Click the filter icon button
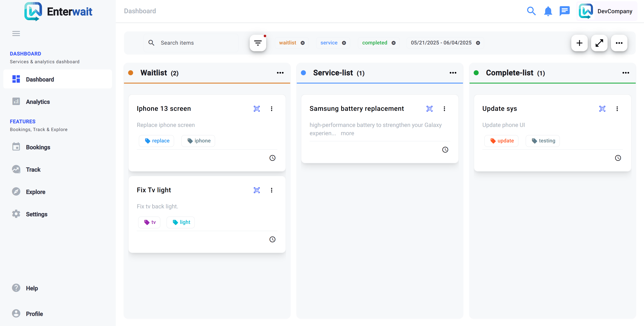 258,43
